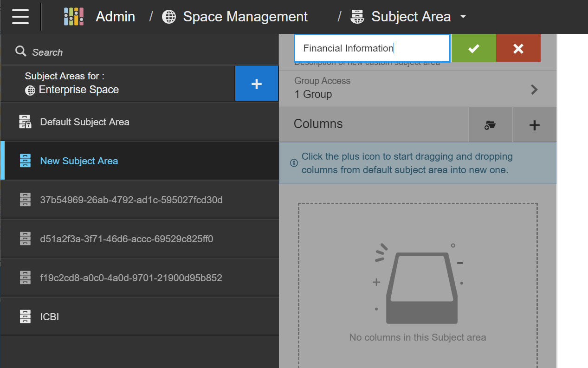The width and height of the screenshot is (588, 368).
Task: Click the colorful Admin app logo
Action: point(73,17)
